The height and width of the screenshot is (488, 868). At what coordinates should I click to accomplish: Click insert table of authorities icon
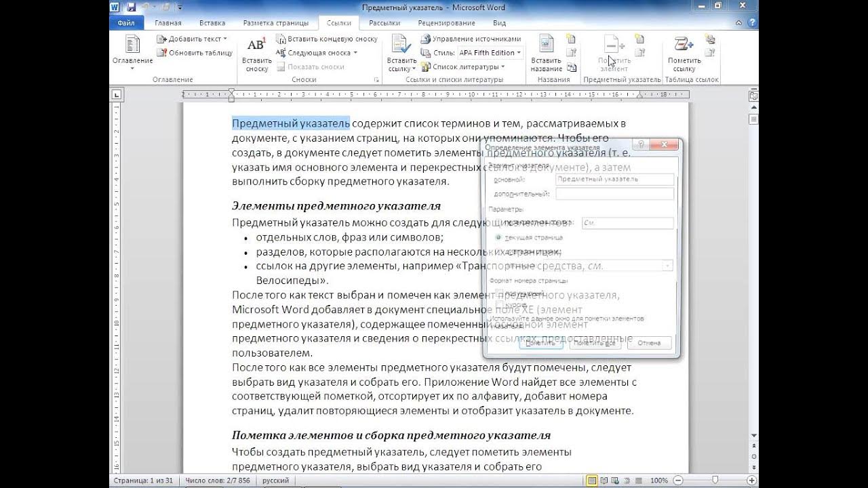[x=710, y=39]
